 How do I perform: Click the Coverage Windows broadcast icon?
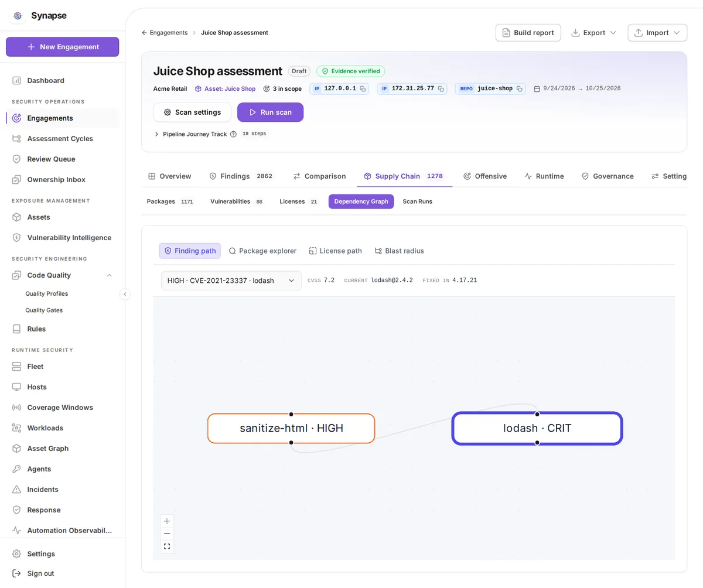coord(16,407)
